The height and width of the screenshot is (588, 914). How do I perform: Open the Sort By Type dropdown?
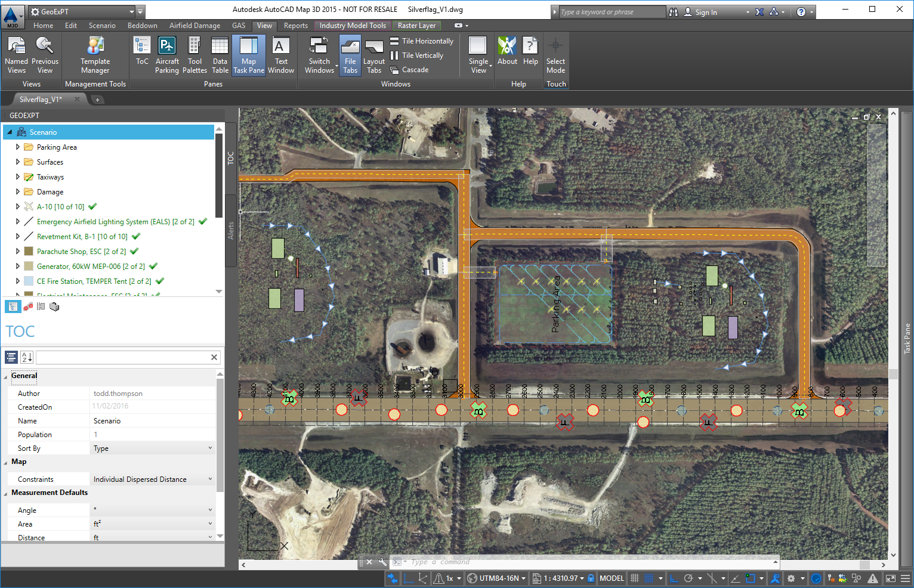tap(153, 448)
